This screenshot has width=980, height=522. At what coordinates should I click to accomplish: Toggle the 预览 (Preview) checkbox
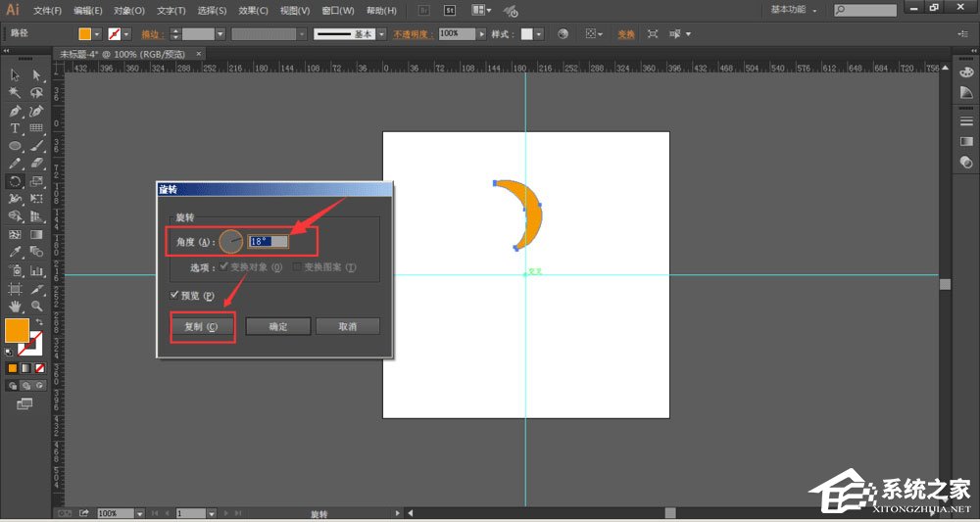click(174, 295)
